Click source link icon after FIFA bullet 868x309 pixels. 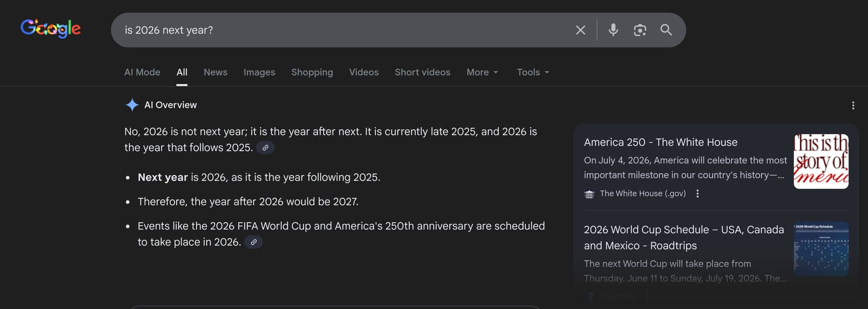pyautogui.click(x=254, y=242)
